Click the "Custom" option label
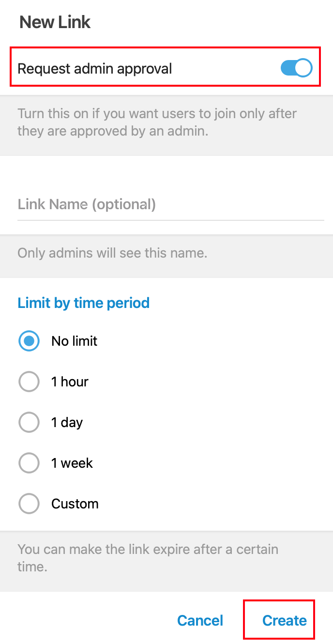Viewport: 333px width, 644px height. click(75, 504)
